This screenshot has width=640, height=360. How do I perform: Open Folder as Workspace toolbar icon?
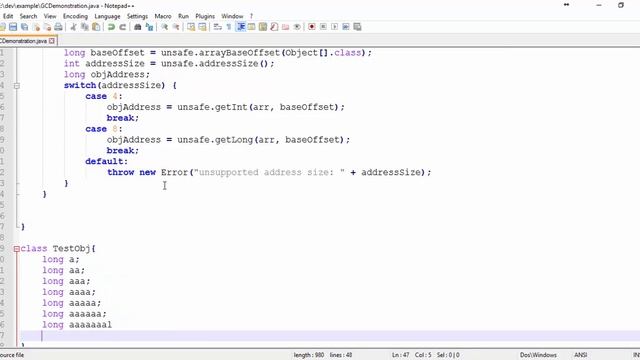tap(285, 27)
